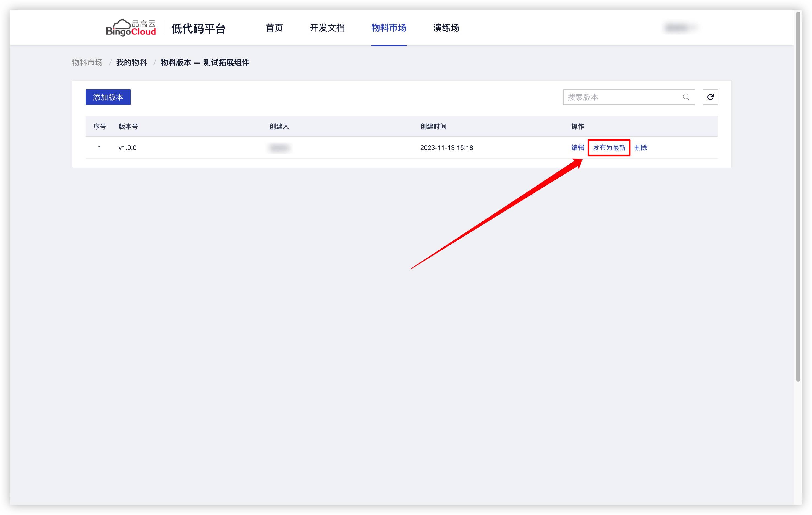This screenshot has width=812, height=515.
Task: Click the 版本号 column header
Action: tap(128, 127)
